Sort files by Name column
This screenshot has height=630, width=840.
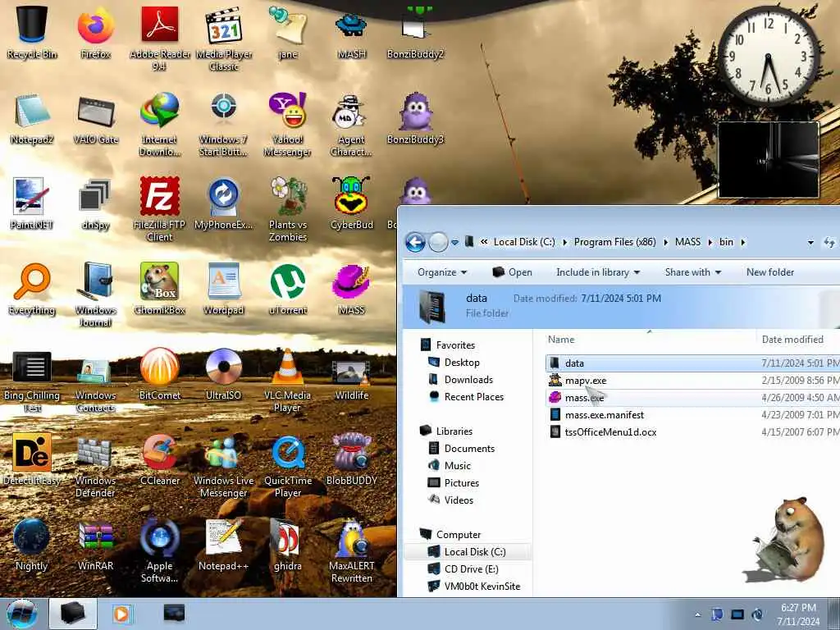point(561,340)
